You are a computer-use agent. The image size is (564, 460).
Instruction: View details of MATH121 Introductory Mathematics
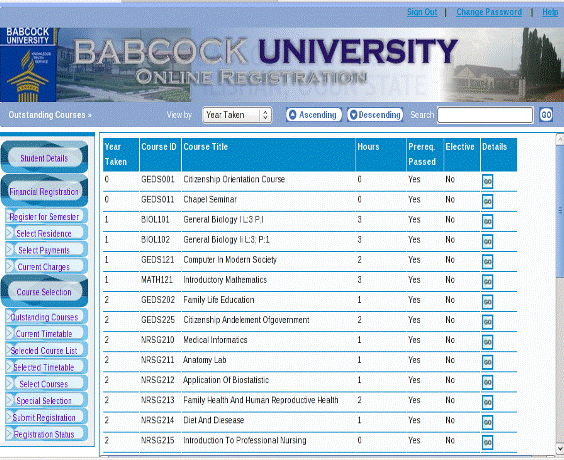click(x=487, y=282)
